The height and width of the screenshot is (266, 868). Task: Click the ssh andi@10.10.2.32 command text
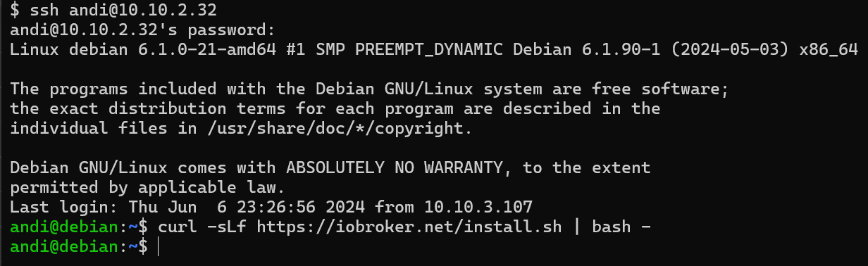[x=123, y=11]
